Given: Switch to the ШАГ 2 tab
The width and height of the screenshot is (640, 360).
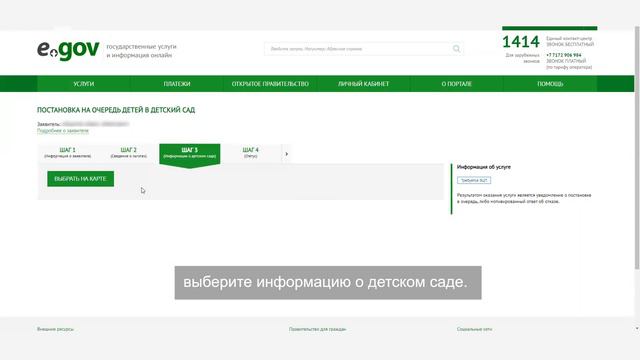Looking at the screenshot, I should click(129, 153).
